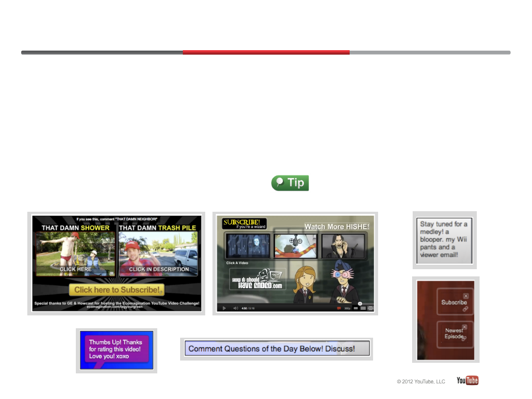This screenshot has width=532, height=399.
Task: Click the green Tip badge
Action: 290,183
